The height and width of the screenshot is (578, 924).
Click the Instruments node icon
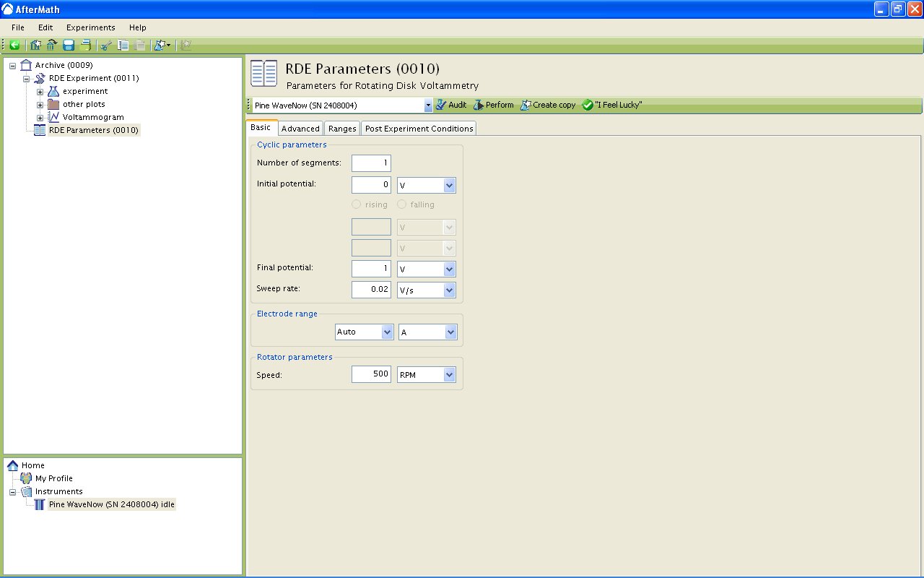pos(26,491)
